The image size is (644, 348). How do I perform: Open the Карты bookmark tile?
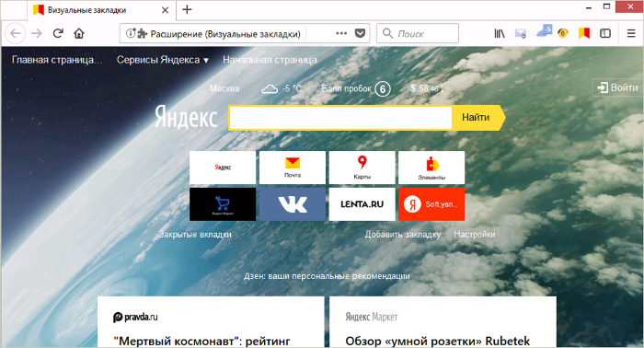pyautogui.click(x=362, y=168)
